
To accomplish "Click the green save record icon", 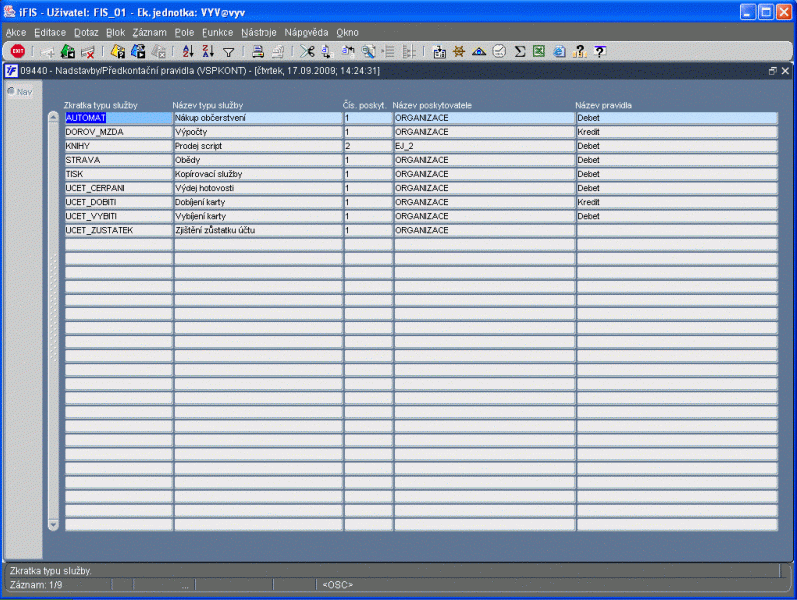I will pyautogui.click(x=68, y=51).
